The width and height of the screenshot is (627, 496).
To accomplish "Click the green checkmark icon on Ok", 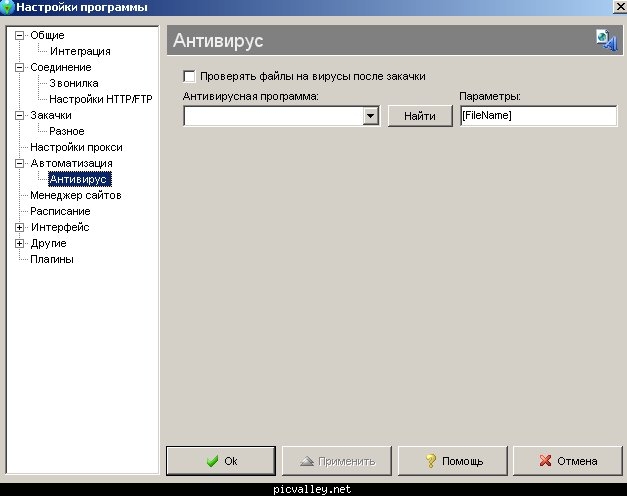I will (212, 461).
